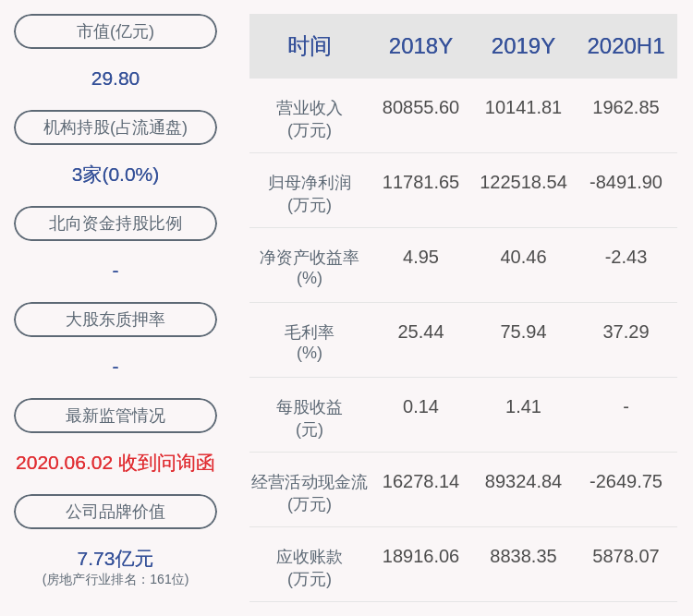693x616 pixels.
Task: Select the 公司品牌价值 pill
Action: click(115, 512)
